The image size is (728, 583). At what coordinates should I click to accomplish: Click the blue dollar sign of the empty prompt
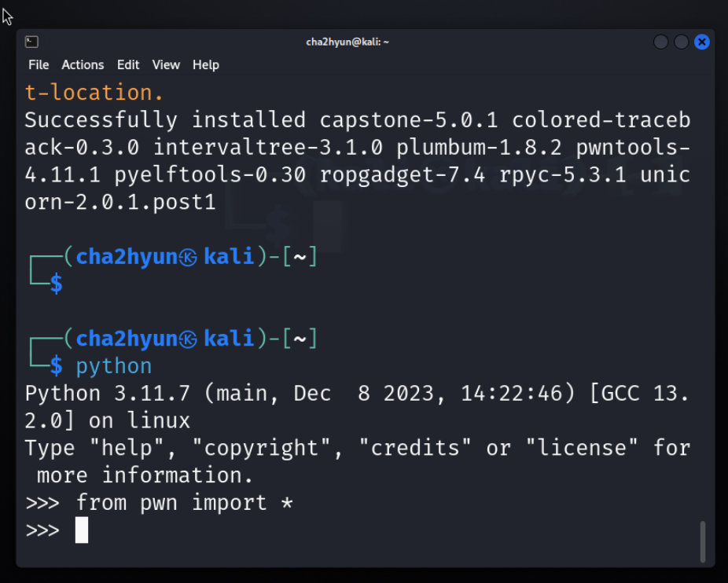pyautogui.click(x=57, y=284)
